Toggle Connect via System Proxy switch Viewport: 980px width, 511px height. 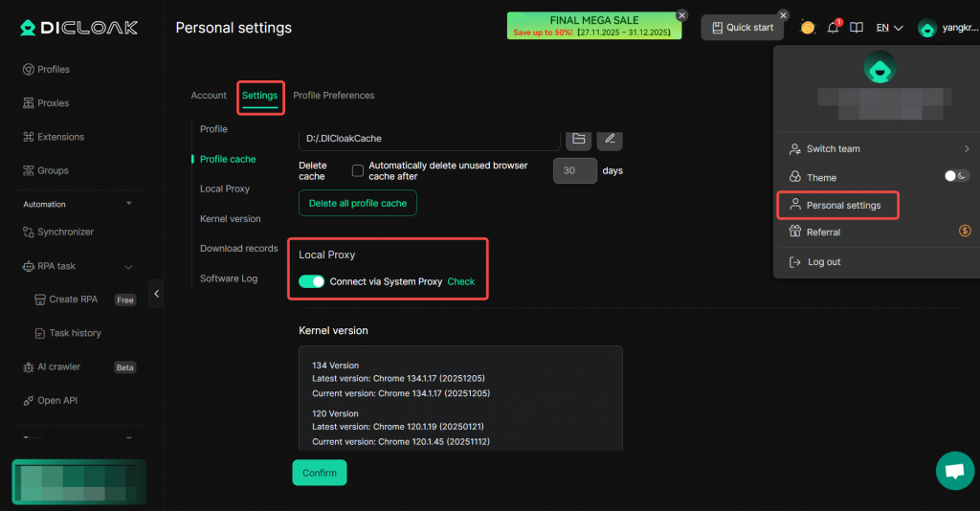(x=312, y=281)
